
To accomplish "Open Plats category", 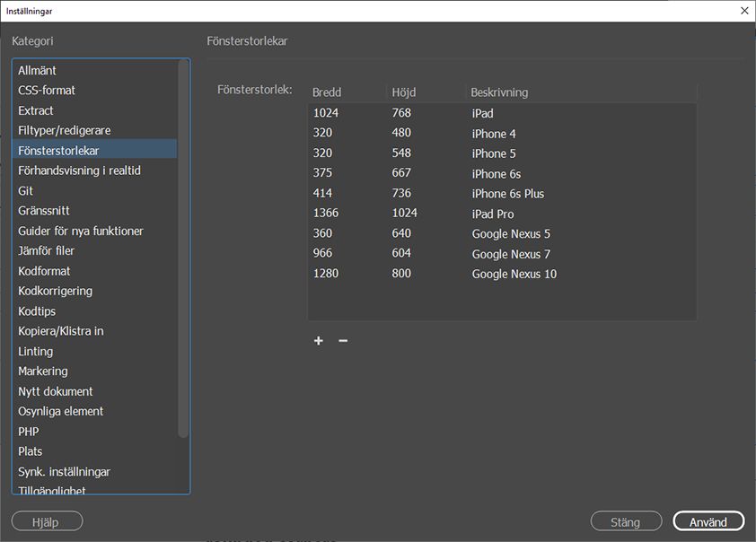I will pyautogui.click(x=94, y=451).
